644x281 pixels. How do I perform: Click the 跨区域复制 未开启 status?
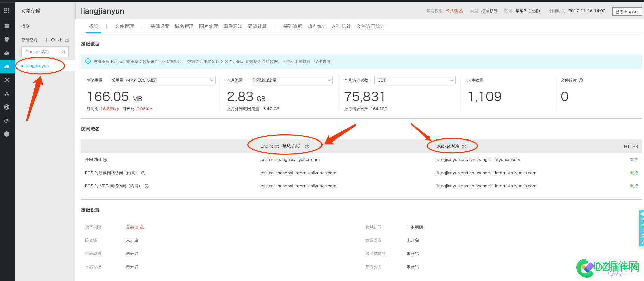413,254
